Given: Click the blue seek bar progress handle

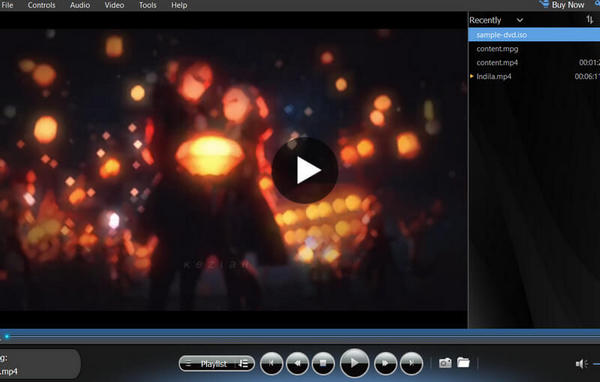Looking at the screenshot, I should click(x=7, y=336).
